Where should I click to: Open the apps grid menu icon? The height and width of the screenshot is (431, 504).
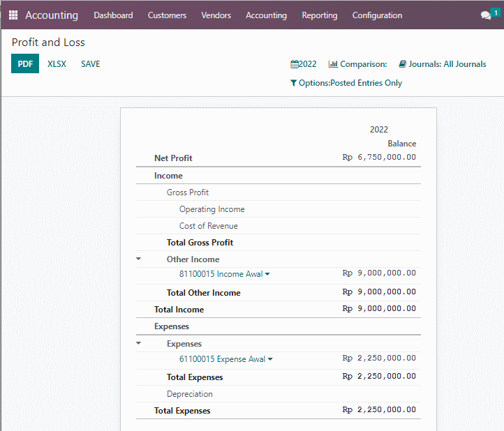click(x=13, y=15)
